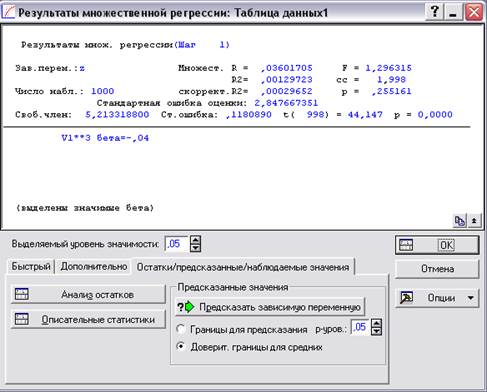Click the adjusted R2 value ,00029652

coord(286,91)
